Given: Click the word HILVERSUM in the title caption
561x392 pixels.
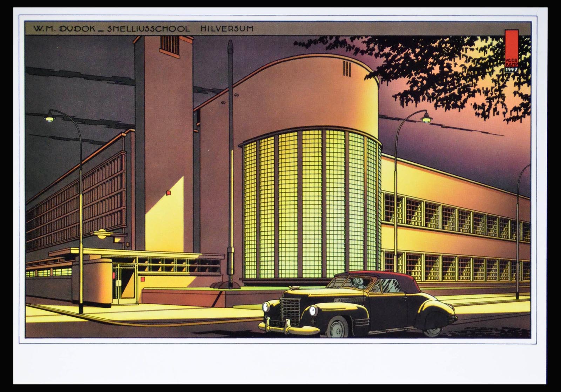Looking at the screenshot, I should click(x=227, y=29).
